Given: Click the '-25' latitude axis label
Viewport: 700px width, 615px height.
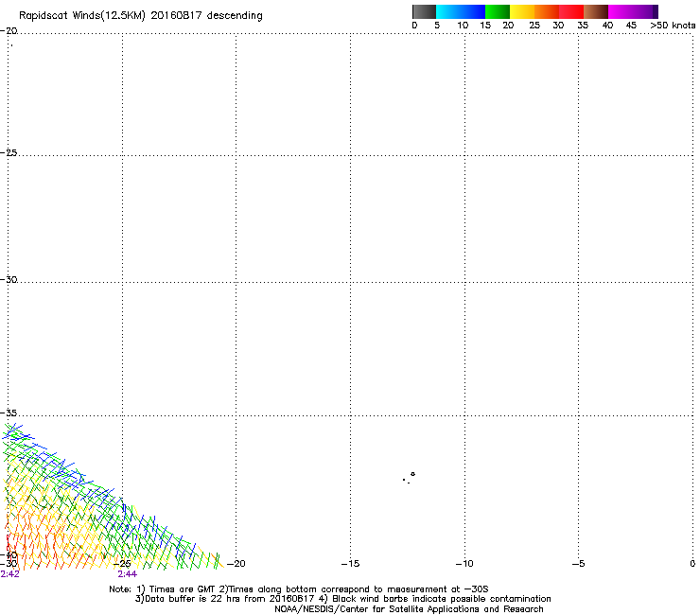Looking at the screenshot, I should (x=9, y=152).
